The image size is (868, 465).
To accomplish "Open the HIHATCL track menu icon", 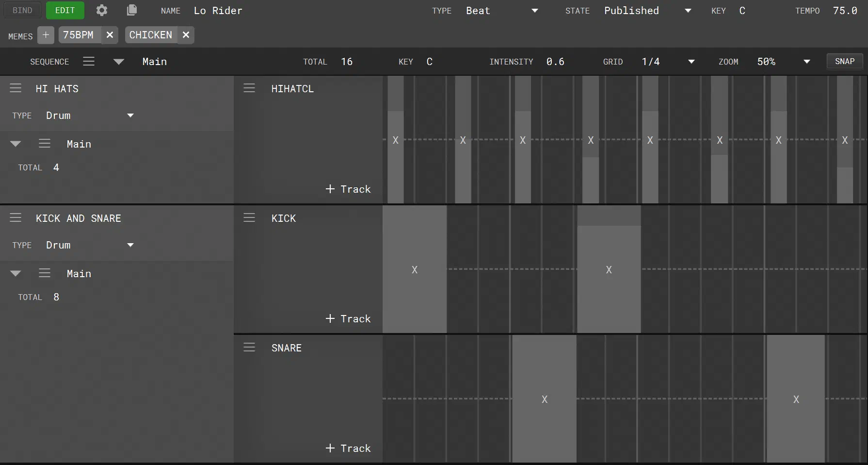I will (x=249, y=88).
